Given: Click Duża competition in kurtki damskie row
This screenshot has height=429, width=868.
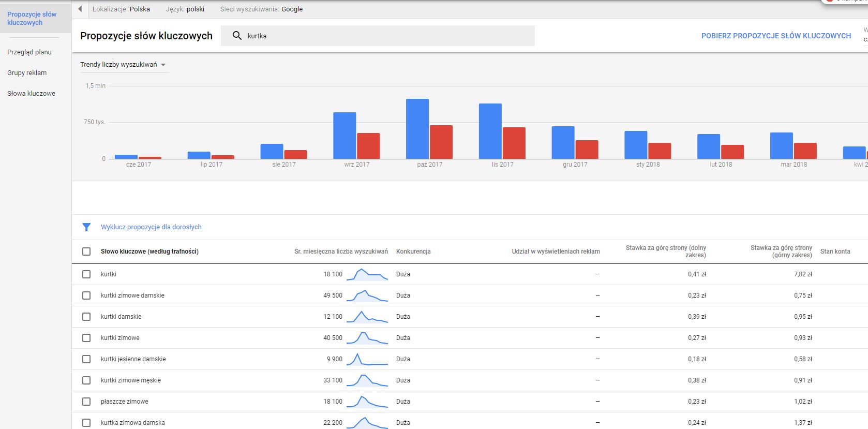Looking at the screenshot, I should pyautogui.click(x=403, y=317).
